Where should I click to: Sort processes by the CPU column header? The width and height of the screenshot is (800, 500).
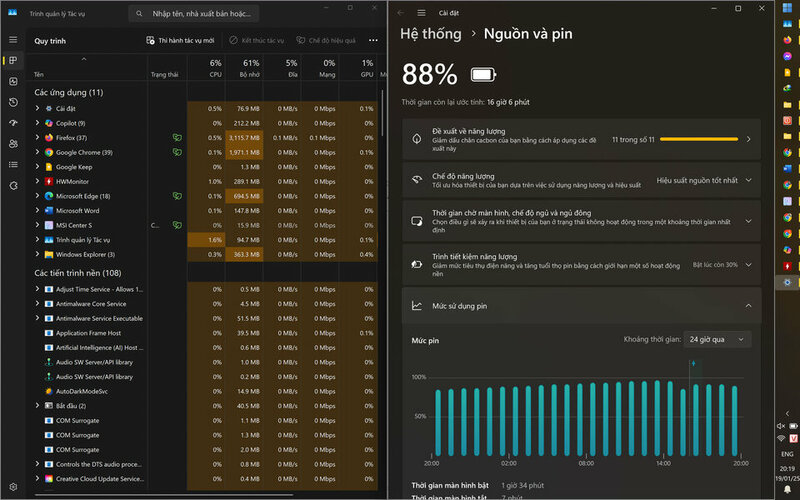click(215, 68)
